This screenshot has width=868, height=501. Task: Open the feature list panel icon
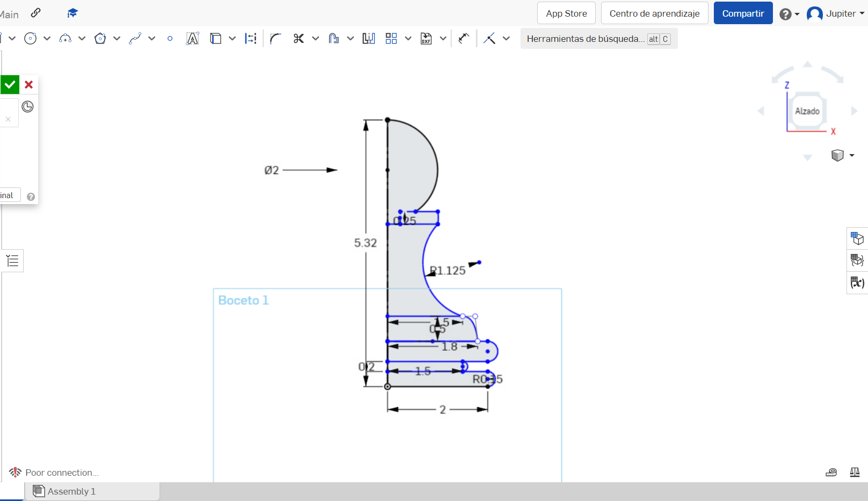pyautogui.click(x=12, y=261)
